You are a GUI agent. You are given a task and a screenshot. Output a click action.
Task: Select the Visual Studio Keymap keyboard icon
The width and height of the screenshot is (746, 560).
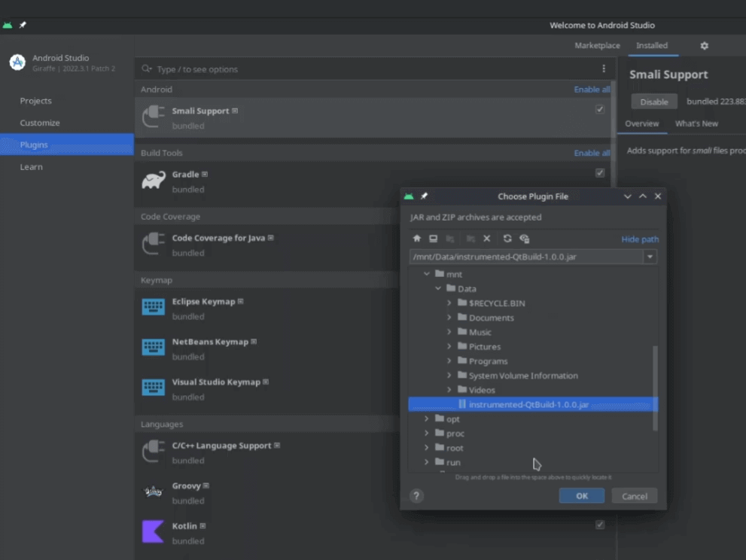pyautogui.click(x=154, y=388)
